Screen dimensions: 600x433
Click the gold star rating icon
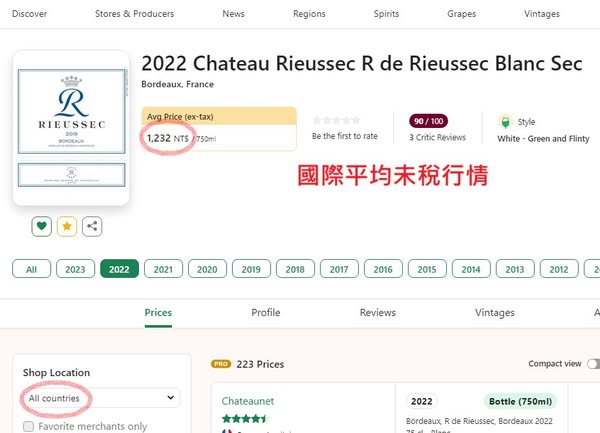pyautogui.click(x=67, y=226)
